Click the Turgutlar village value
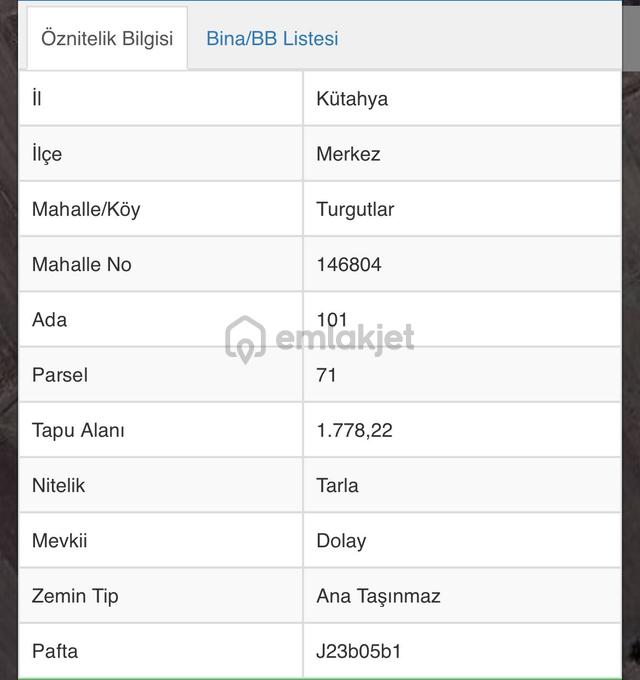Image resolution: width=640 pixels, height=680 pixels. point(355,209)
